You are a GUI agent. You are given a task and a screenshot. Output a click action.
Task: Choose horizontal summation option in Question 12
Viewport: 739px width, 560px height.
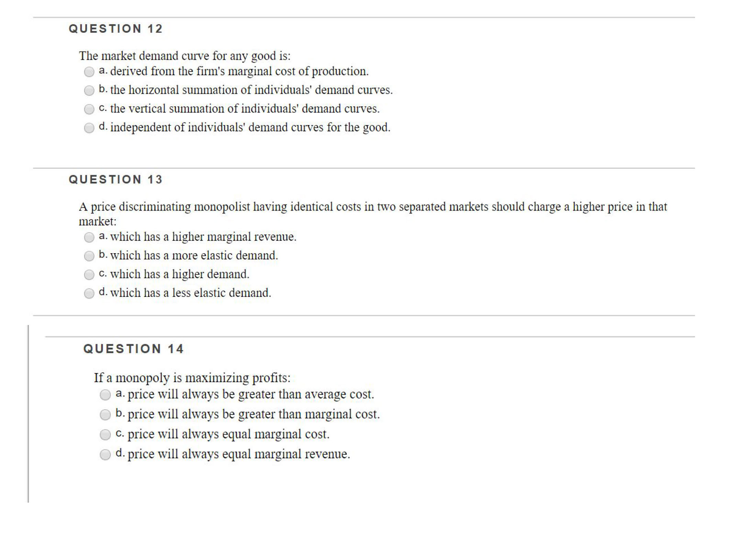pyautogui.click(x=89, y=90)
